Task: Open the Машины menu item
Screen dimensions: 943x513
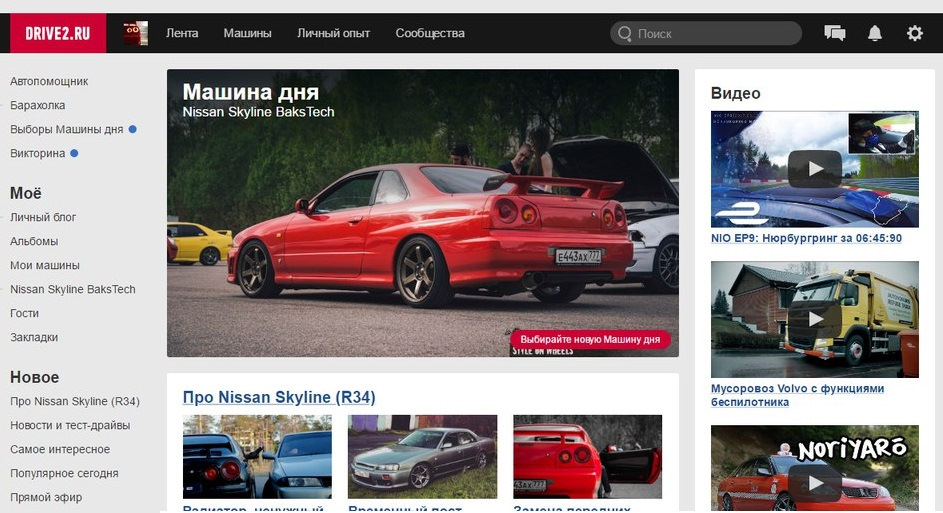Action: [x=247, y=33]
